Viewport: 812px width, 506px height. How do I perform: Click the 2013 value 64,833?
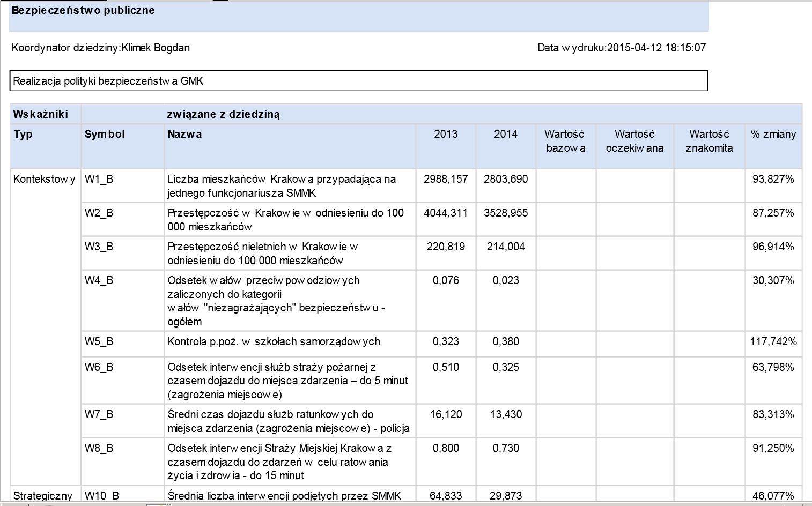click(446, 495)
